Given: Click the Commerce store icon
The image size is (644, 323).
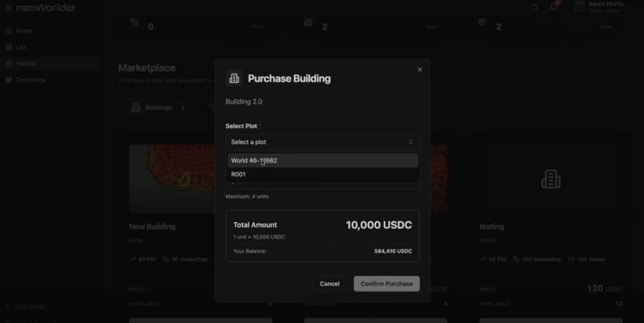Looking at the screenshot, I should point(9,80).
